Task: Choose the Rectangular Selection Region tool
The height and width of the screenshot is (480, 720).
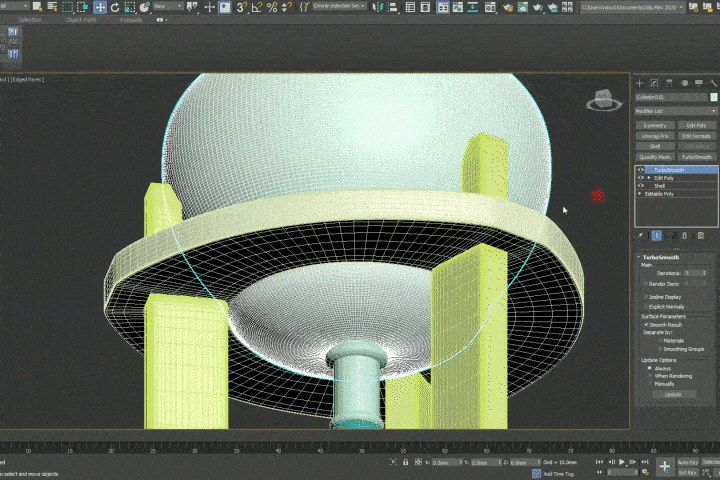Action: (68, 7)
